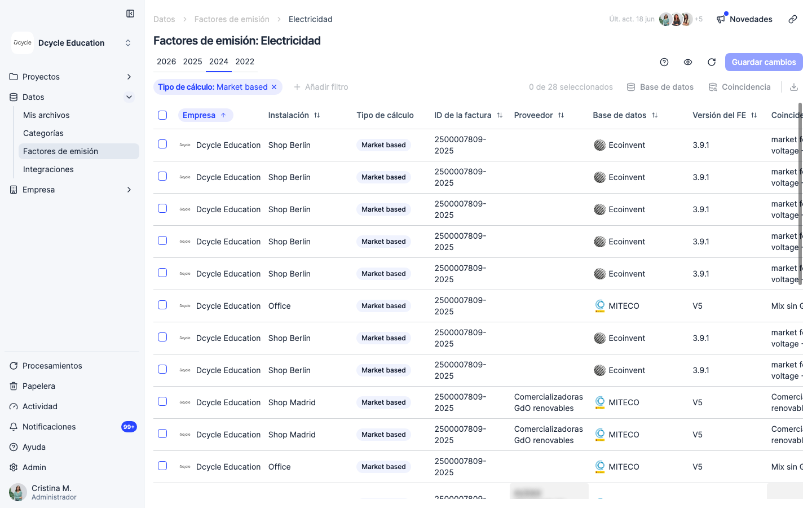
Task: Expand the Proyectos menu chevron
Action: [x=129, y=77]
